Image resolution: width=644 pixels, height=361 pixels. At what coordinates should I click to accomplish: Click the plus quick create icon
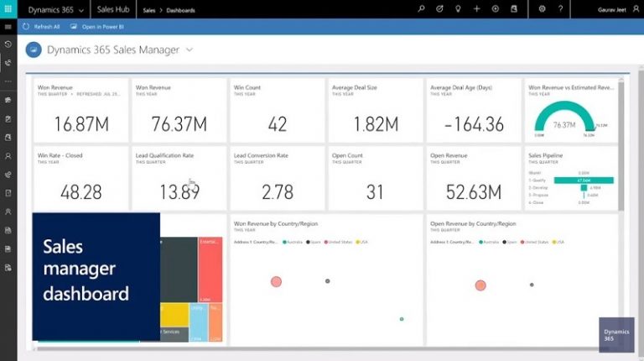tap(476, 8)
